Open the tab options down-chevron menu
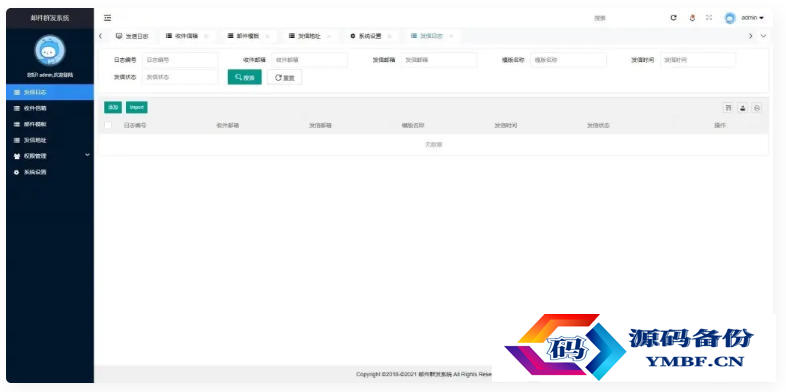786x392 pixels. 763,36
